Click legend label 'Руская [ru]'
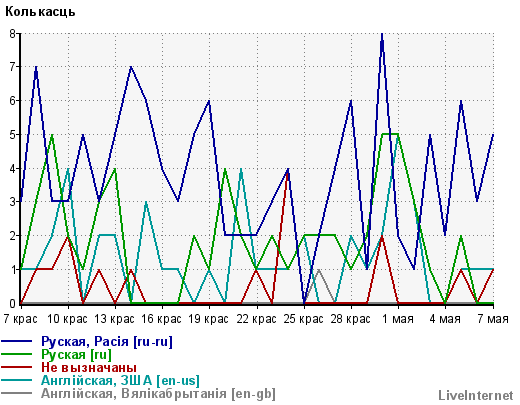 [76, 354]
